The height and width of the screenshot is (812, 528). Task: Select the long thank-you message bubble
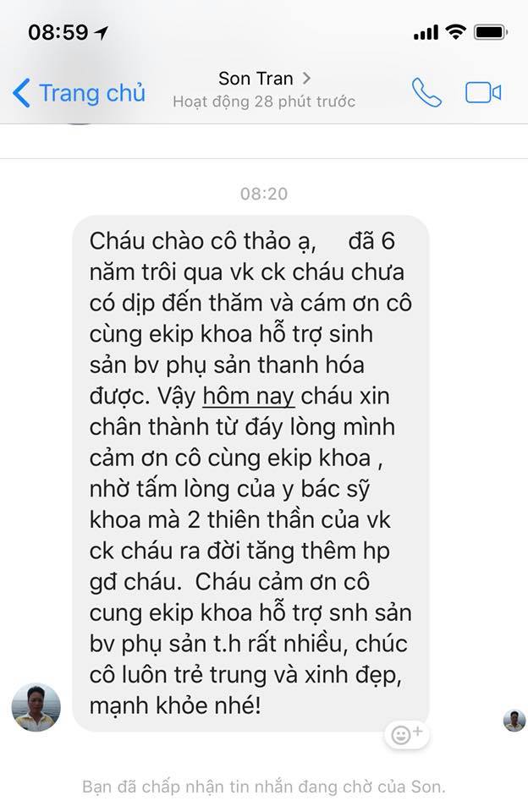[x=250, y=474]
